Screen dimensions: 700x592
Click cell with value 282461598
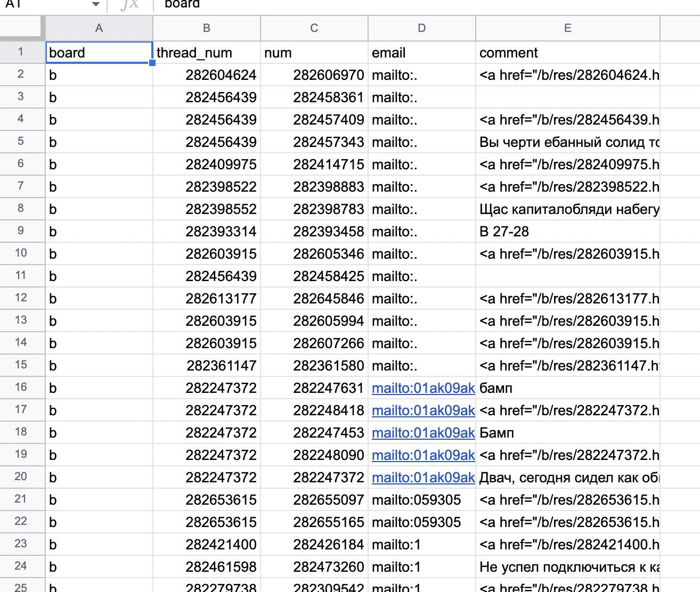point(207,567)
